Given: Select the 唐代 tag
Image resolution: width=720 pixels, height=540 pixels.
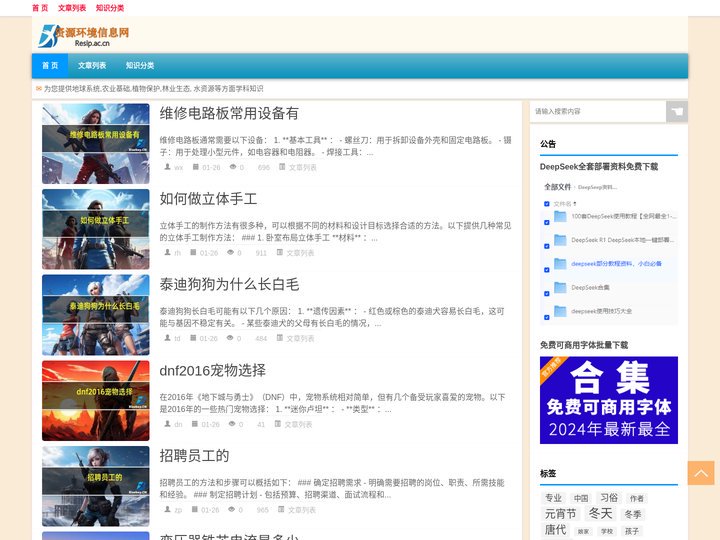Looking at the screenshot, I should [555, 530].
